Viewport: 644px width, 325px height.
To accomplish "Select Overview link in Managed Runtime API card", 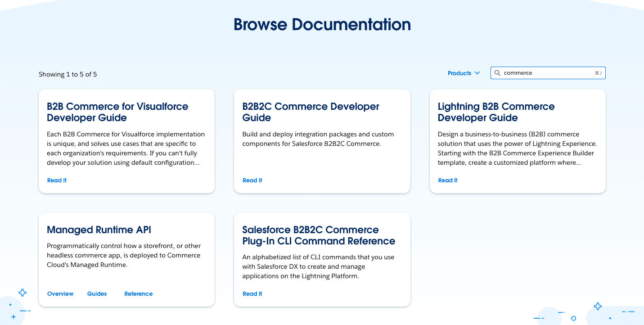I will click(x=60, y=294).
